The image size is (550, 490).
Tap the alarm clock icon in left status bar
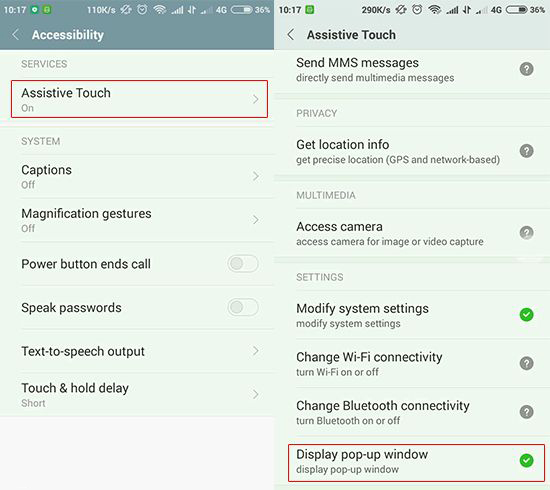point(142,9)
